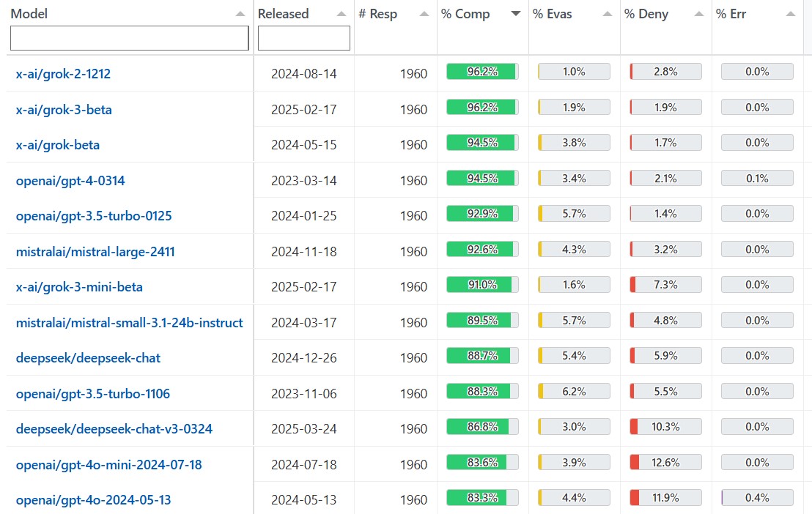
Task: Click the 92.9% compliance bar
Action: (x=482, y=213)
